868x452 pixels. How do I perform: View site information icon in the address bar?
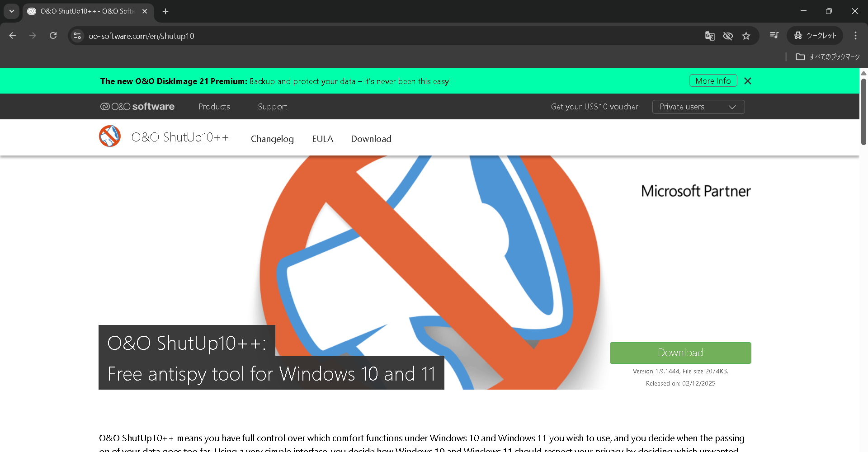coord(77,35)
